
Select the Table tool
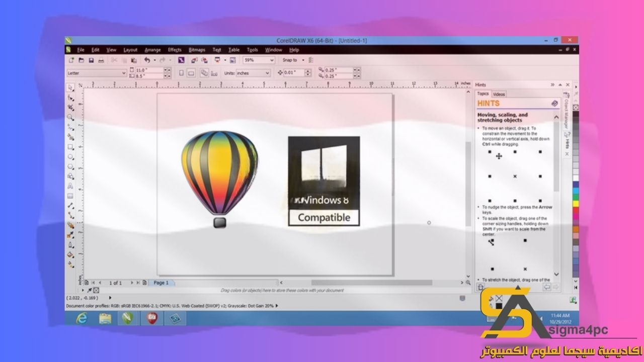[x=70, y=196]
